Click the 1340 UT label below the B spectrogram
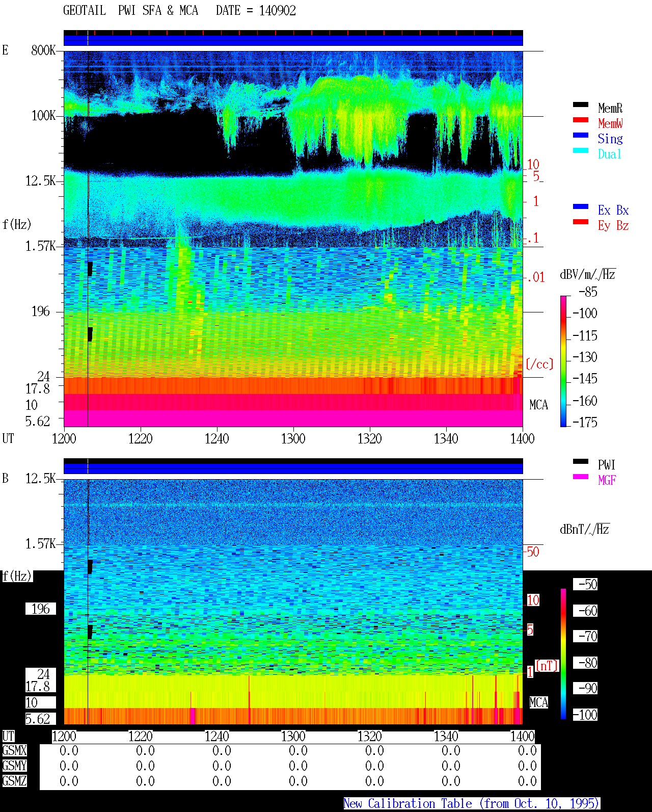 pyautogui.click(x=446, y=737)
